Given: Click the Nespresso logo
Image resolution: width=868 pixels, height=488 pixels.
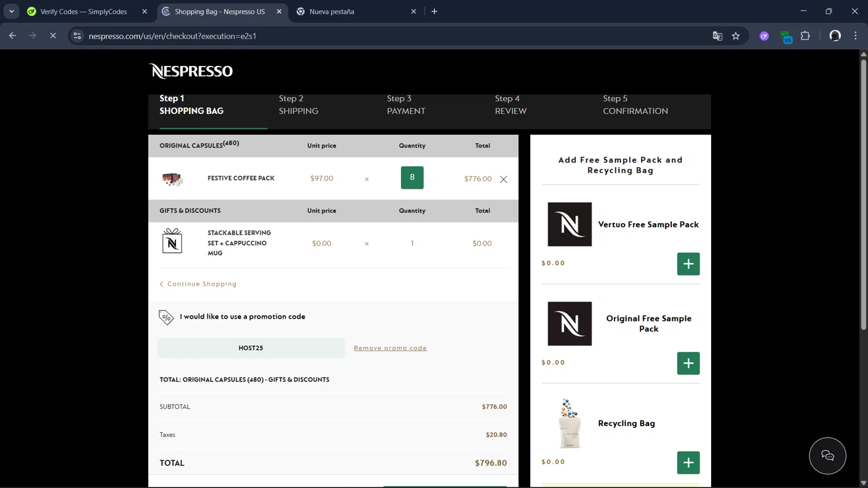Looking at the screenshot, I should [191, 71].
